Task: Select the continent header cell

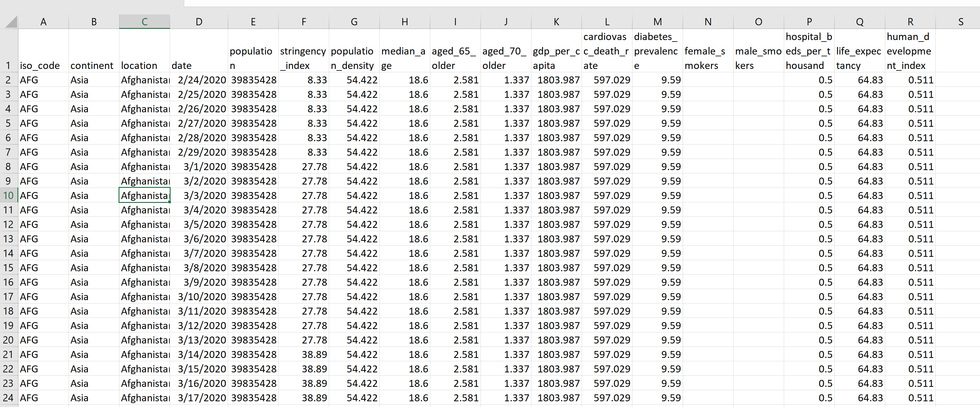Action: 92,66
